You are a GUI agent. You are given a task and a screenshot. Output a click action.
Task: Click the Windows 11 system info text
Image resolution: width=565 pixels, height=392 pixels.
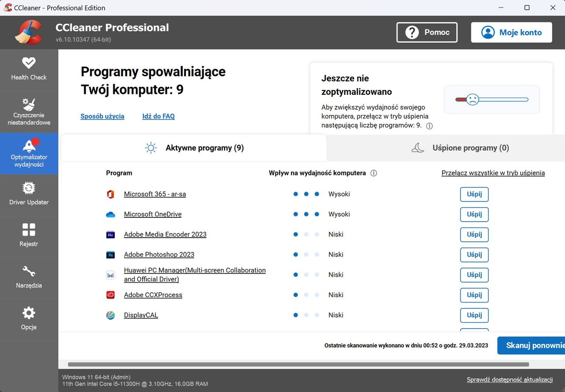click(x=135, y=381)
